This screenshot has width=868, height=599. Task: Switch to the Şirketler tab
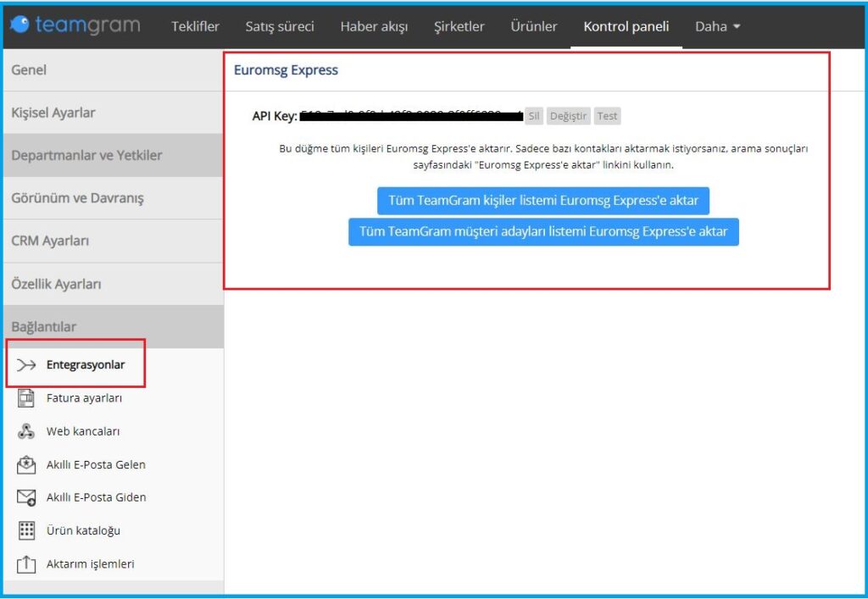click(459, 26)
